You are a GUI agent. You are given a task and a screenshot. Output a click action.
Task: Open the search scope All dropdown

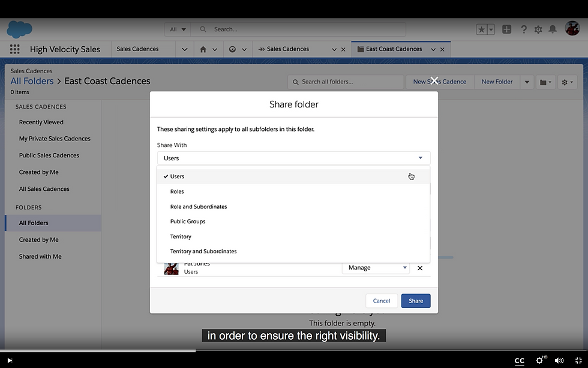pos(178,29)
